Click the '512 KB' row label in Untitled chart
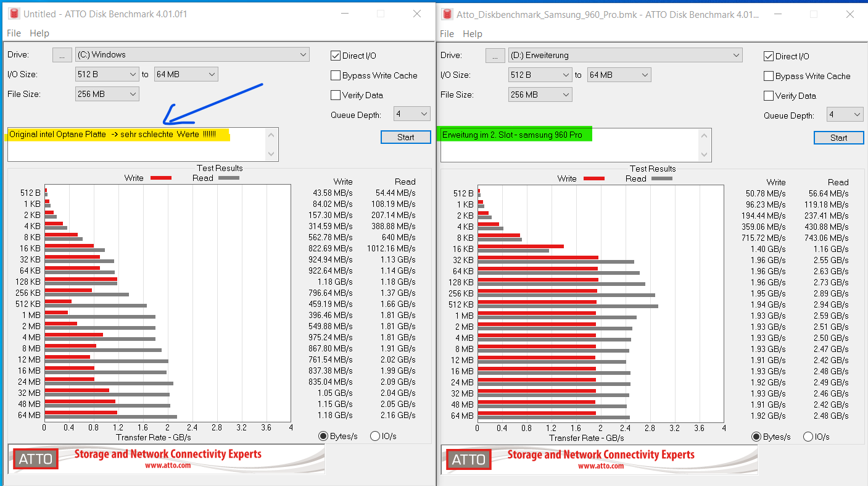Image resolution: width=868 pixels, height=486 pixels. (x=28, y=304)
